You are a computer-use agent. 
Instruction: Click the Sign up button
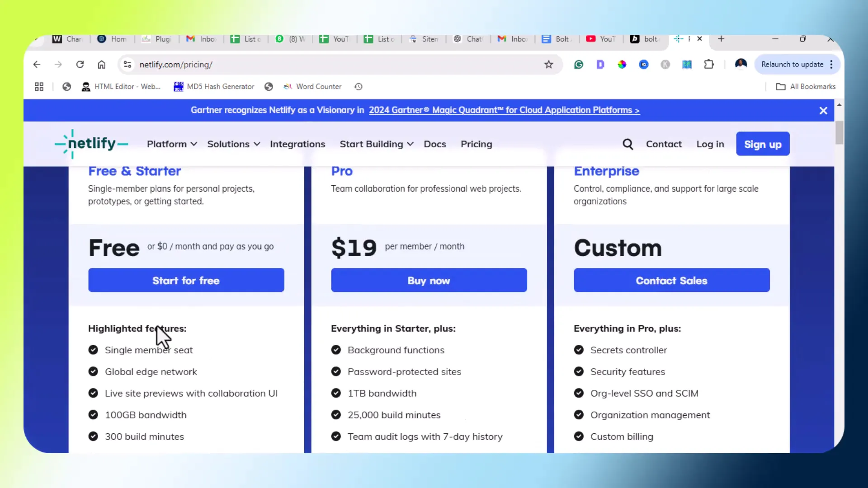point(763,144)
